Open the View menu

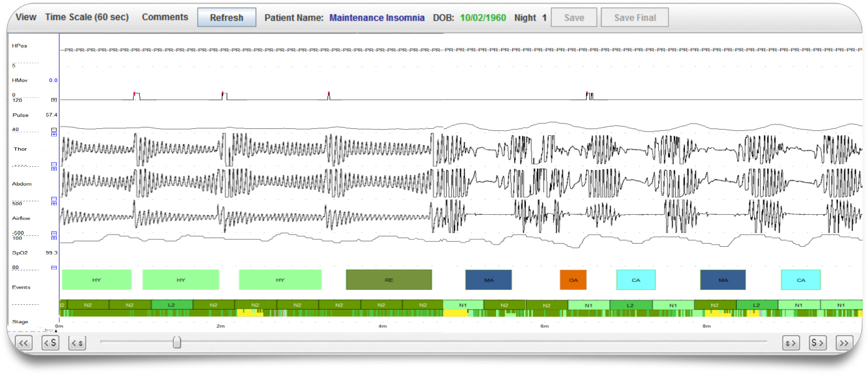click(26, 17)
